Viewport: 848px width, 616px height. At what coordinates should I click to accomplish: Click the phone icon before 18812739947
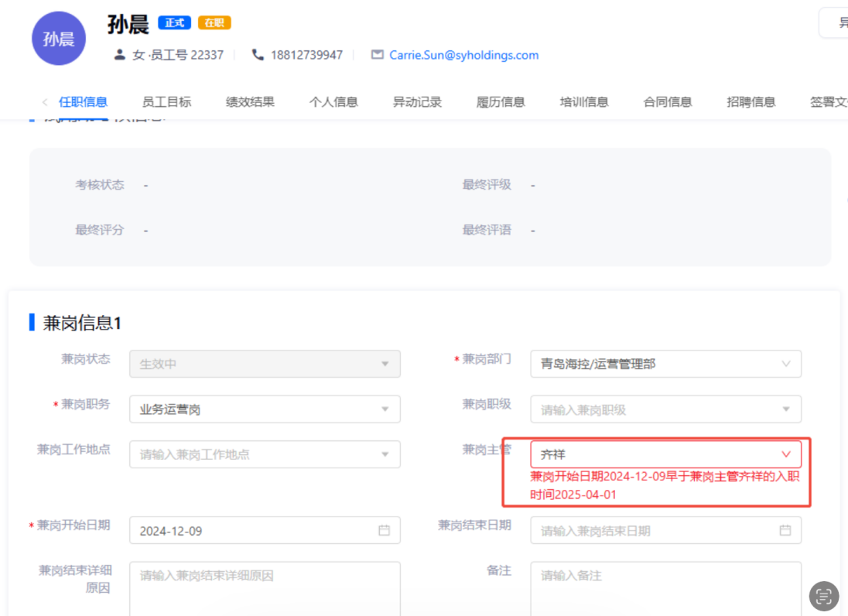coord(258,55)
